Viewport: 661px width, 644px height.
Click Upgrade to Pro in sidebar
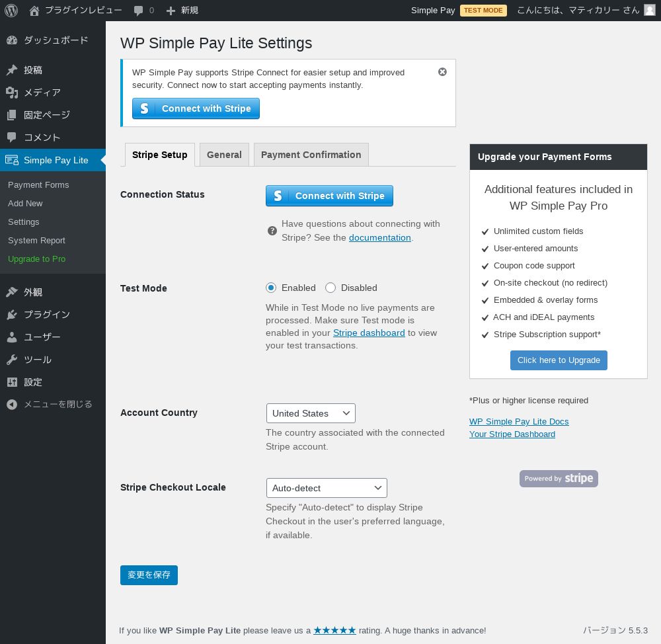36,259
